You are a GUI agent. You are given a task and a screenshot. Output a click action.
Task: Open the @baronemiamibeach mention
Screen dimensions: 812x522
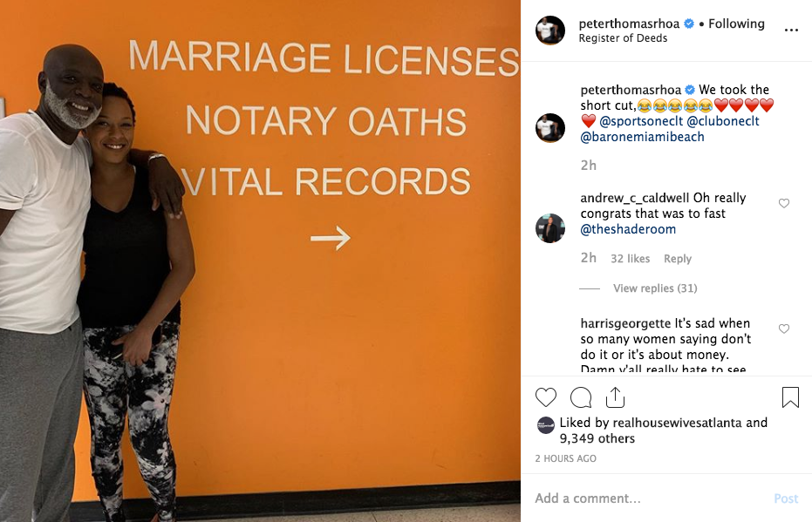coord(642,137)
